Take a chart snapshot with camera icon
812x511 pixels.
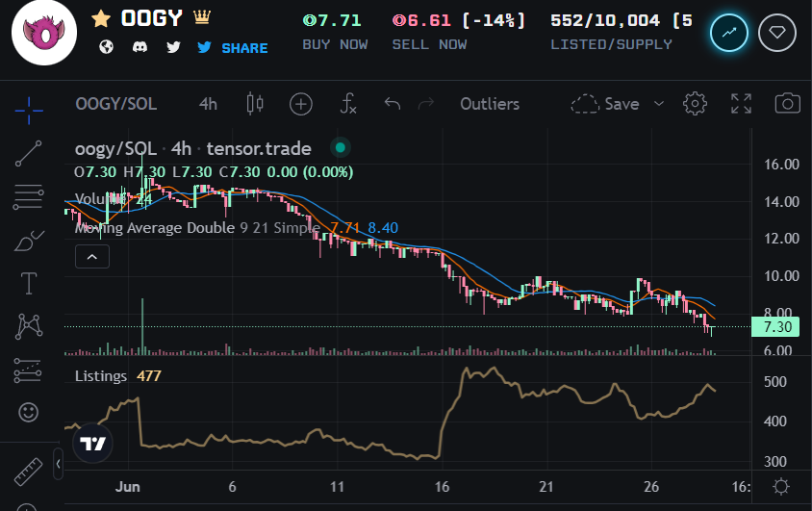click(787, 104)
